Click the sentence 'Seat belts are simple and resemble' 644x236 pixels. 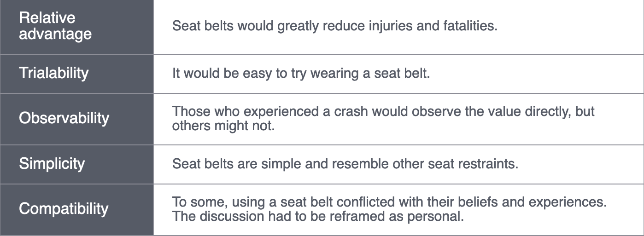tap(345, 164)
